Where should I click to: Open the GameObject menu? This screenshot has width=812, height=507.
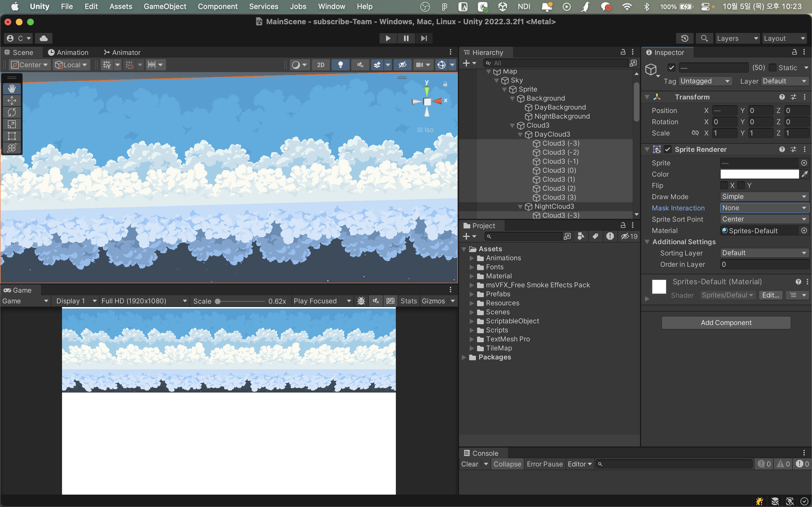tap(165, 6)
